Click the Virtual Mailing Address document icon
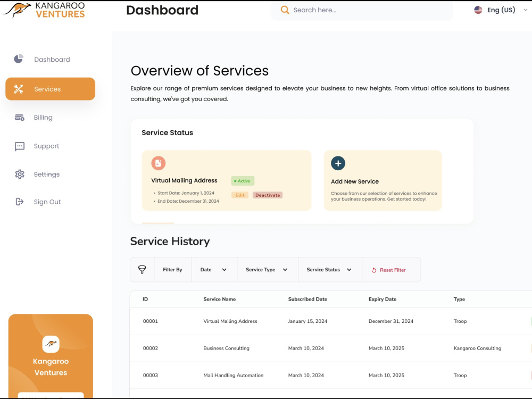The width and height of the screenshot is (532, 399). pos(159,163)
